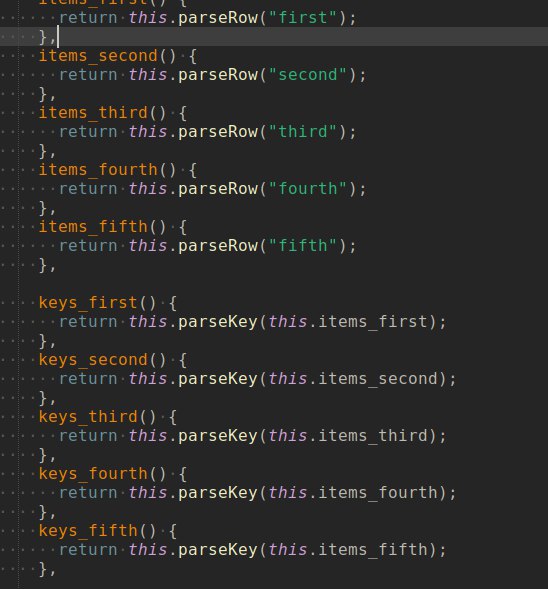Click parseKey in the items_first line
548x589 pixels.
[218, 322]
